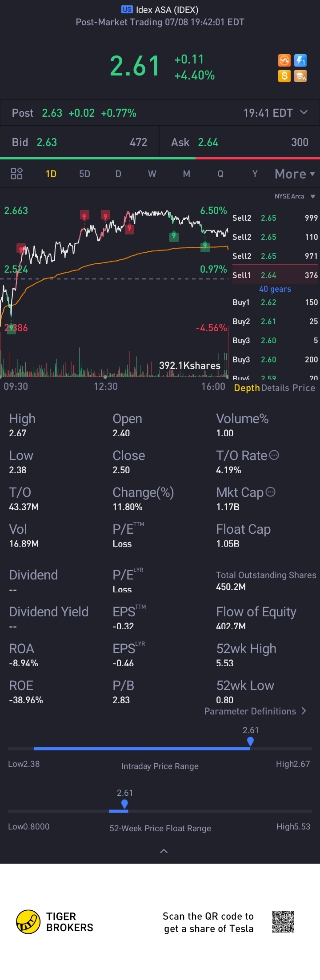The image size is (320, 980).
Task: Expand the post-market time dropdown chevron
Action: [304, 112]
